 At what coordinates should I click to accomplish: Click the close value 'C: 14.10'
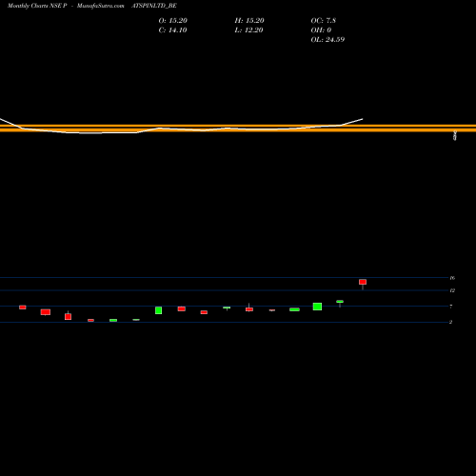(x=172, y=30)
